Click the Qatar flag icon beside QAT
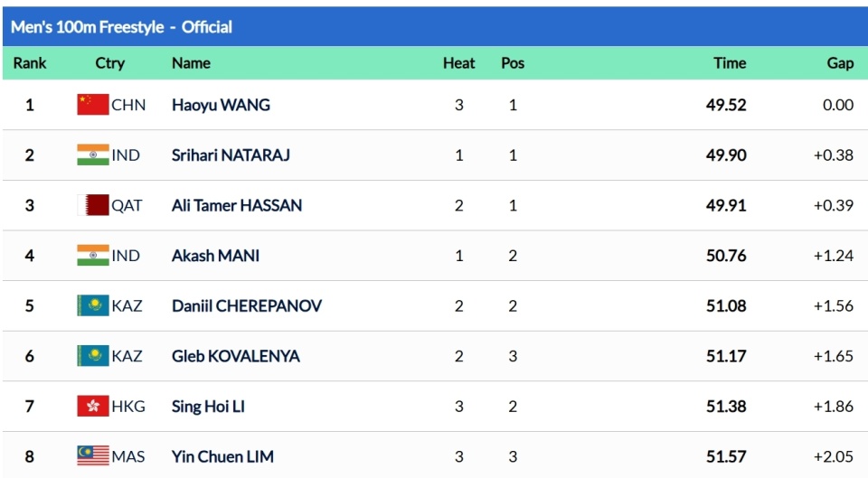Image resolution: width=868 pixels, height=478 pixels. tap(93, 205)
